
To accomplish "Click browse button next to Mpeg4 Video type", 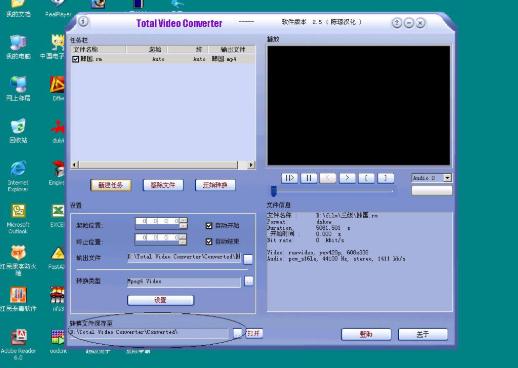I will [249, 281].
